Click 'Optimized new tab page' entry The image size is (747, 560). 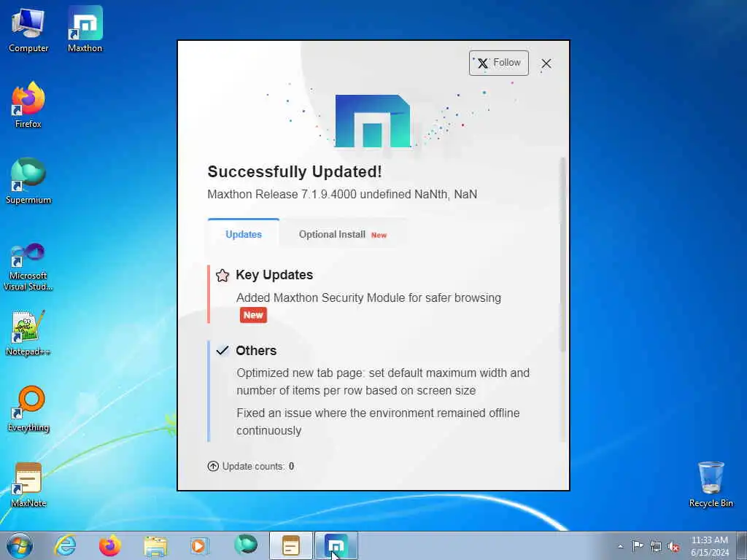pyautogui.click(x=383, y=381)
